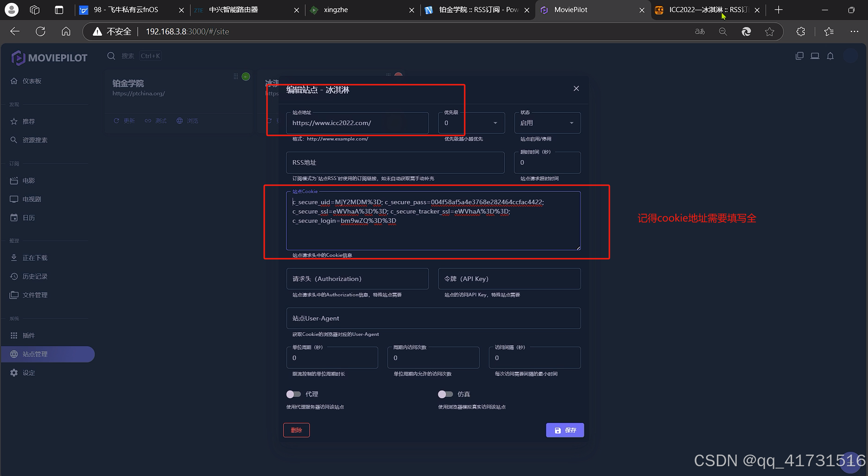Viewport: 868px width, 476px height.
Task: Edit the 站点地址 URL field
Action: pyautogui.click(x=357, y=123)
